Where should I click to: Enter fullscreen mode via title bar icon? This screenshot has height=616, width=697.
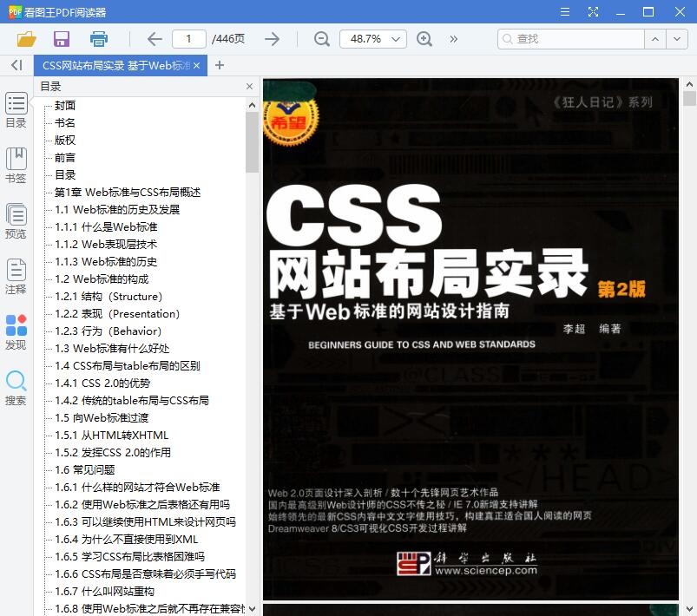(593, 12)
